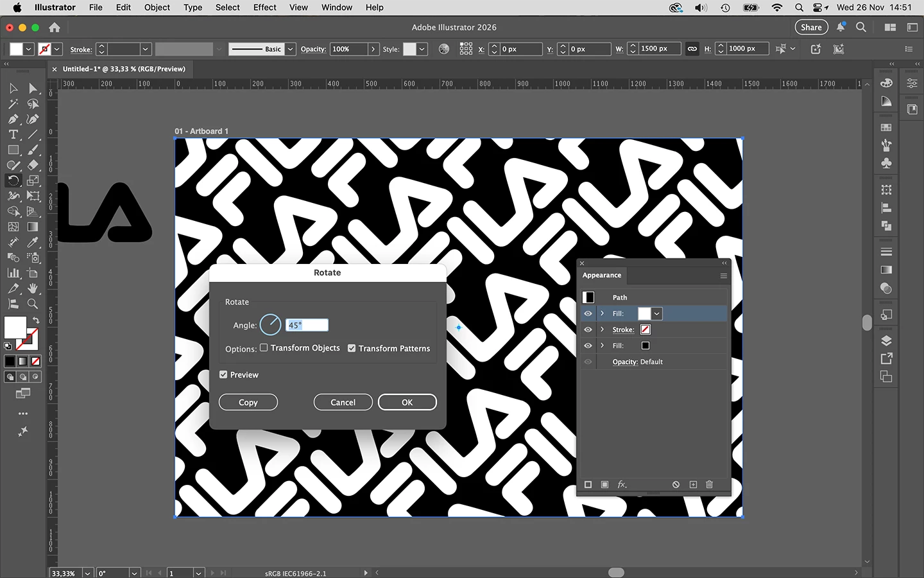Open the Object menu
924x578 pixels.
click(157, 8)
